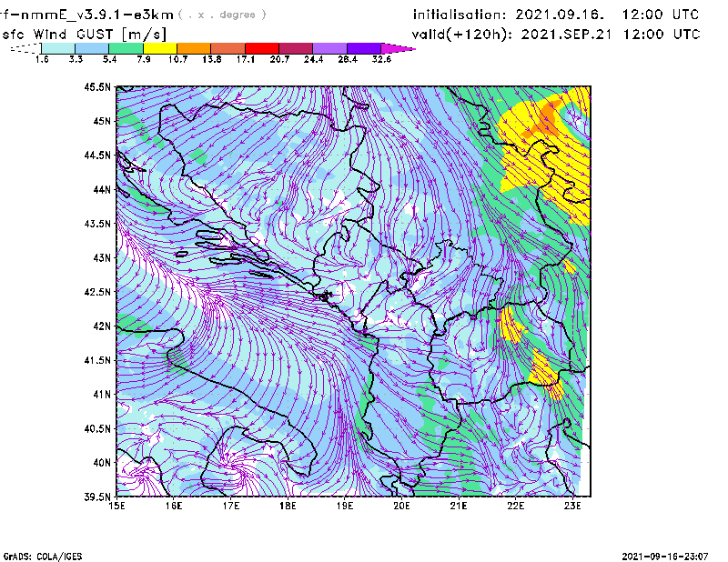
Task: Click the 20E longitude label
Action: coord(401,506)
